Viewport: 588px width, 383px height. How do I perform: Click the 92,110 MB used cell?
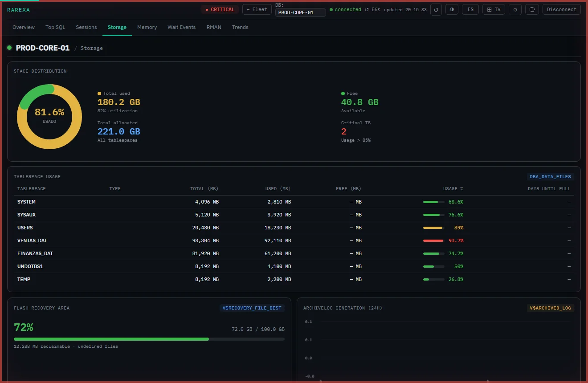point(278,240)
